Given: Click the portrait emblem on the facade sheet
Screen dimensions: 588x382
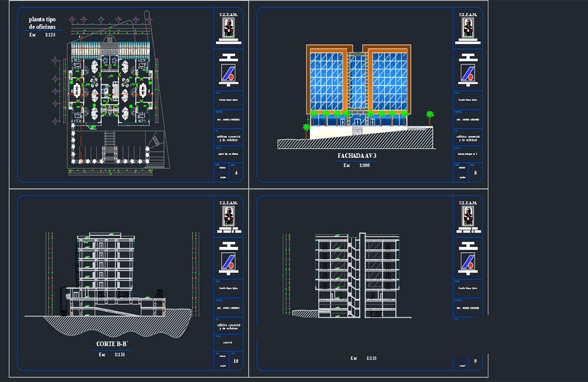Looking at the screenshot, I should [468, 28].
